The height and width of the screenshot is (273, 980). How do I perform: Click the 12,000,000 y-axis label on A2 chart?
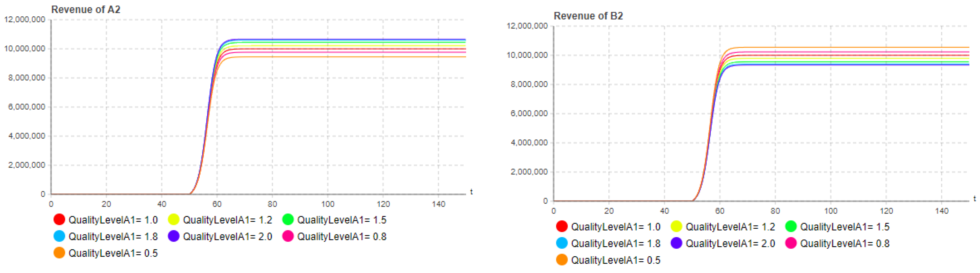click(25, 19)
